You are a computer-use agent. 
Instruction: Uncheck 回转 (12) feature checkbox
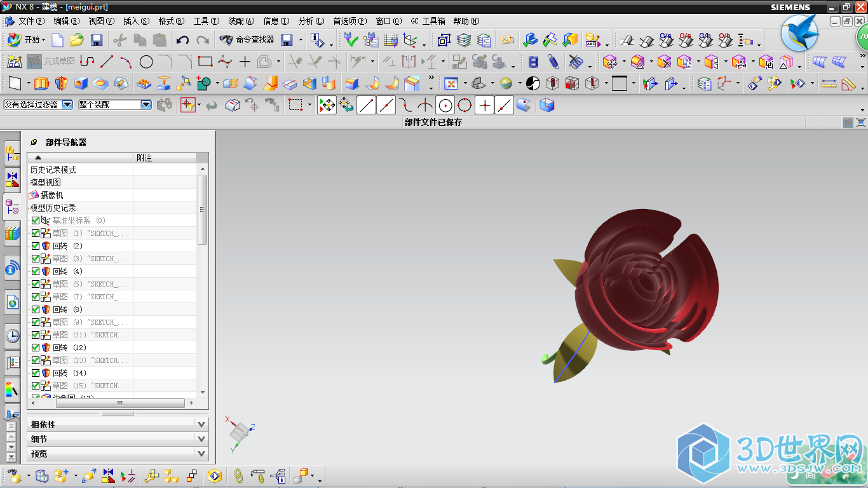click(36, 348)
